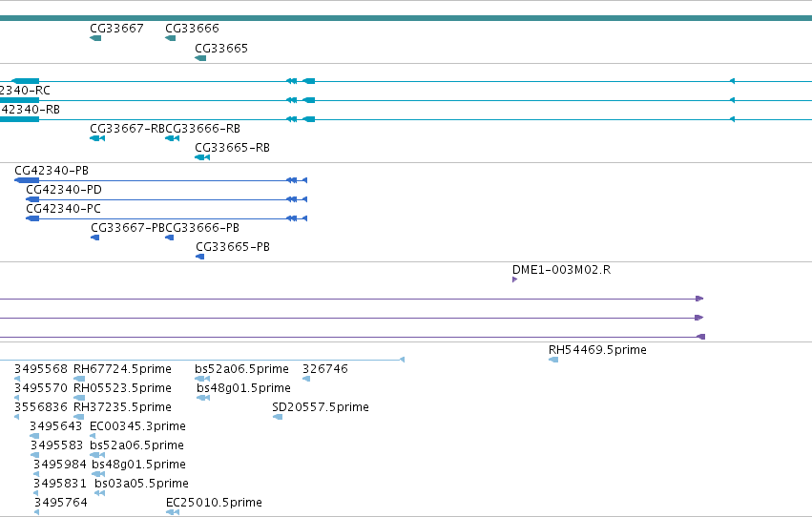Click the CG33665 gene feature arrow
The width and height of the screenshot is (812, 517).
pyautogui.click(x=200, y=58)
